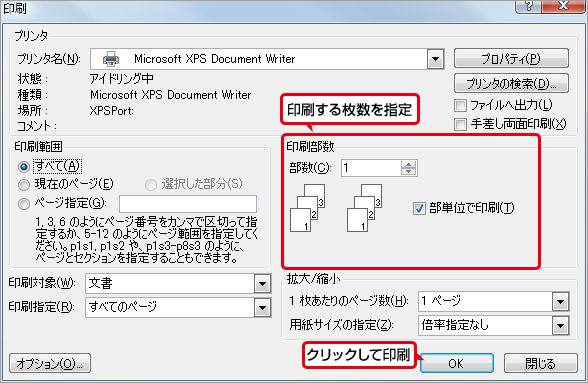Enable ファイルへ出力(L) checkbox

pos(460,105)
